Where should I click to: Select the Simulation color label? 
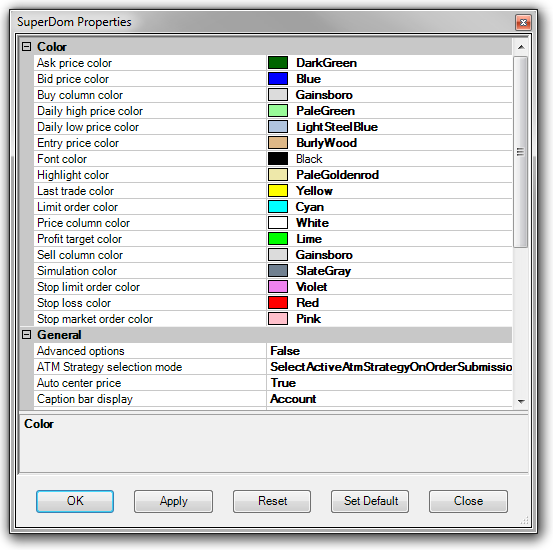tap(77, 271)
